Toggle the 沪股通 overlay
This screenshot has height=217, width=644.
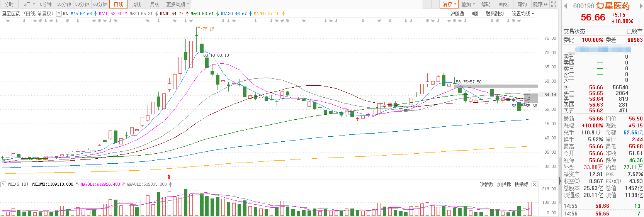457,14
